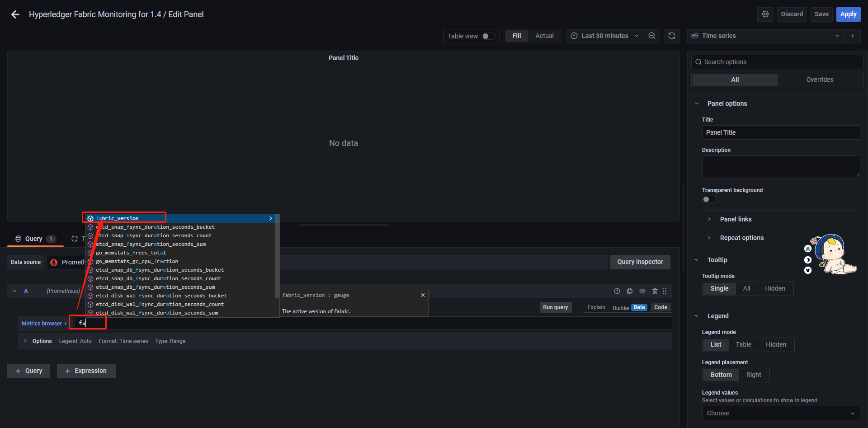Choose etcd_snap_fsync_duration_seconds_bucket suggestion
Image resolution: width=868 pixels, height=428 pixels.
[x=180, y=227]
